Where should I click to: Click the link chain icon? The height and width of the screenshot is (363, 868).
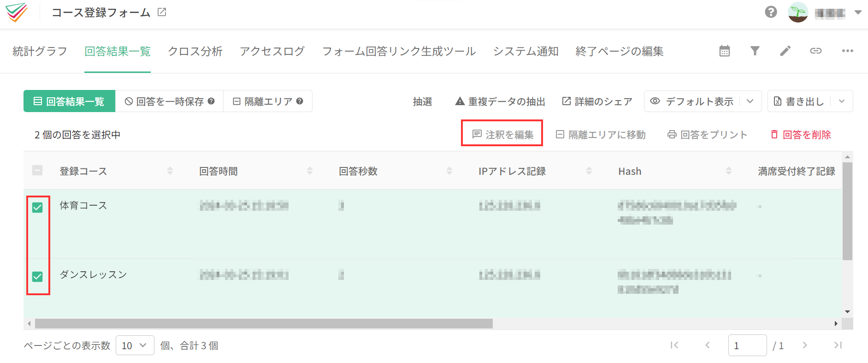(816, 51)
